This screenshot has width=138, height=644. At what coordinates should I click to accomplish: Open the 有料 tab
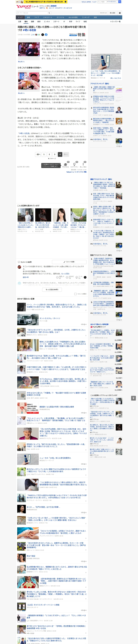(x=95, y=17)
